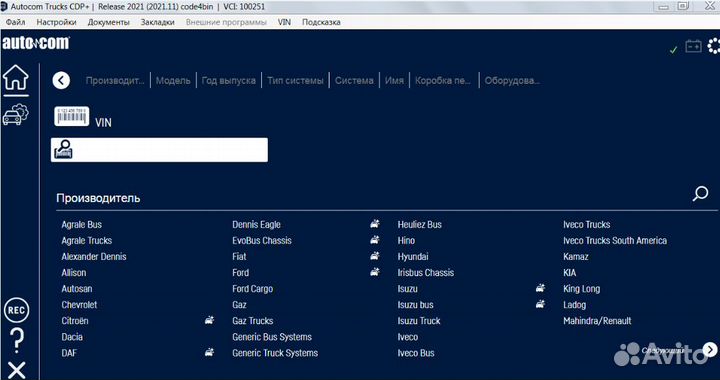
Task: Select Iveco Bus manufacturer
Action: click(x=416, y=353)
